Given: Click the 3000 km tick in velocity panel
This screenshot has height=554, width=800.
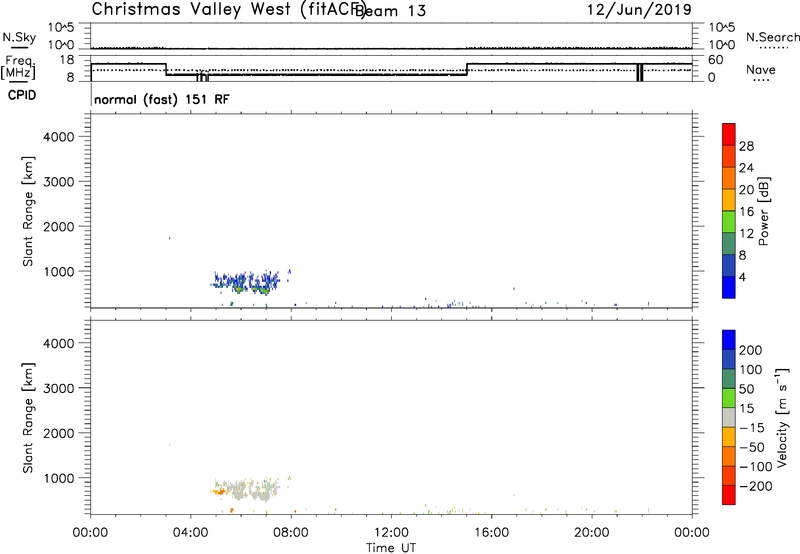Looking at the screenshot, I should (59, 388).
